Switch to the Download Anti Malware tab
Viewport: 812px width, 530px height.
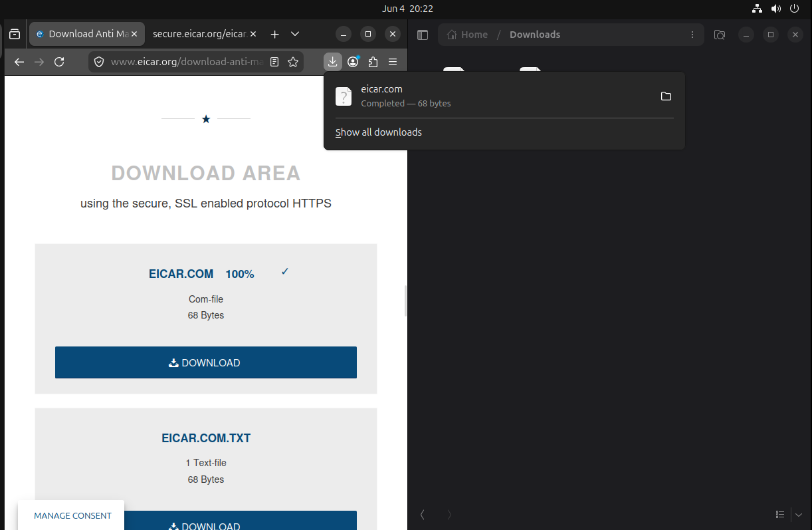point(87,34)
